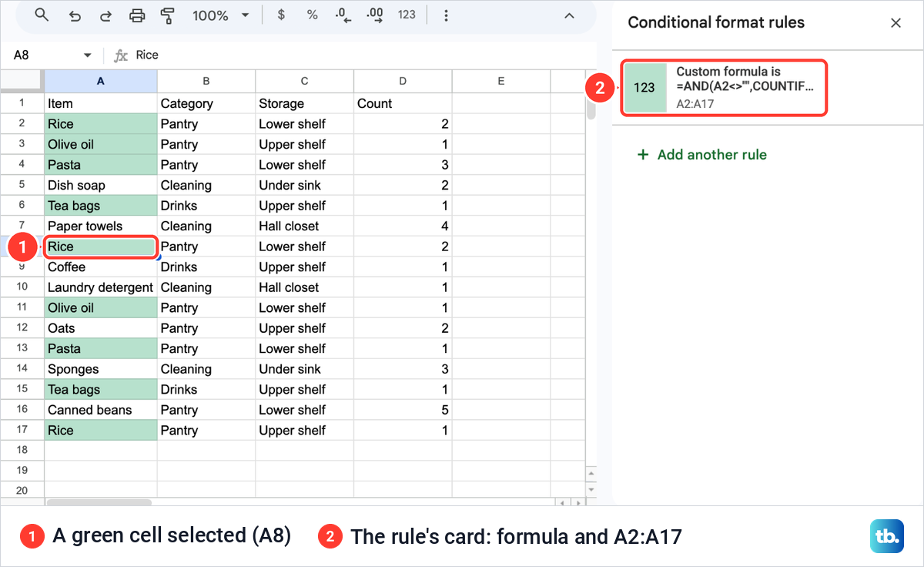The image size is (924, 567).
Task: Click the green 123 rule preview swatch
Action: pyautogui.click(x=644, y=88)
